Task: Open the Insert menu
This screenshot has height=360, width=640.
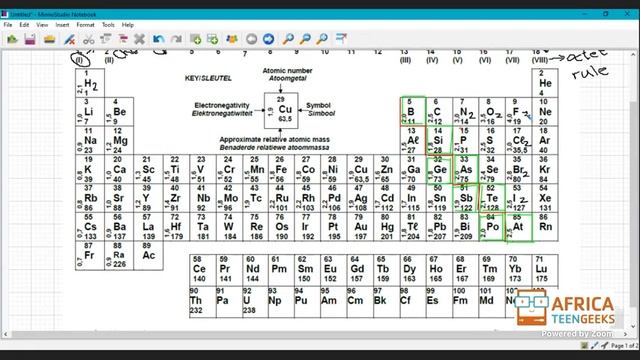Action: click(62, 25)
